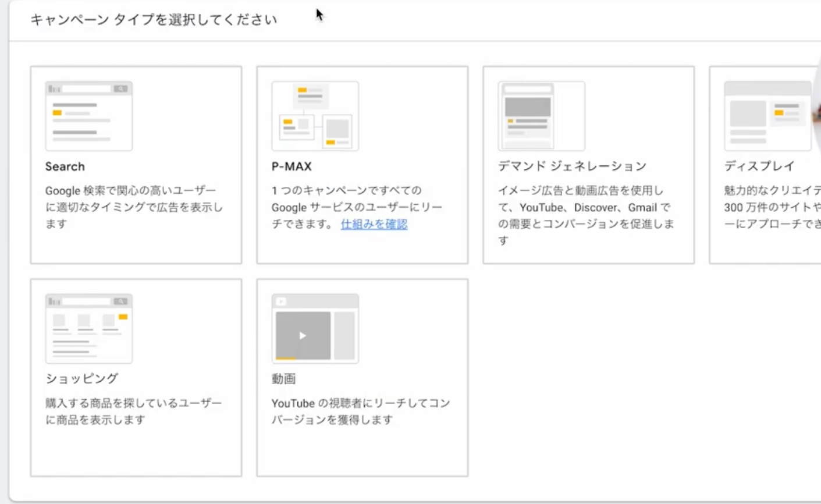This screenshot has width=821, height=504.
Task: Click the P-MAX campaign illustration icon
Action: [315, 116]
